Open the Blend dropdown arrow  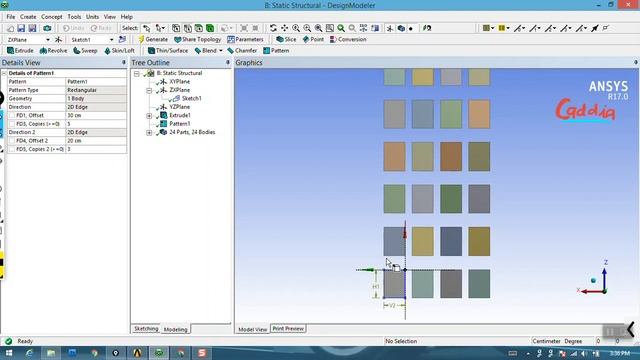[221, 51]
